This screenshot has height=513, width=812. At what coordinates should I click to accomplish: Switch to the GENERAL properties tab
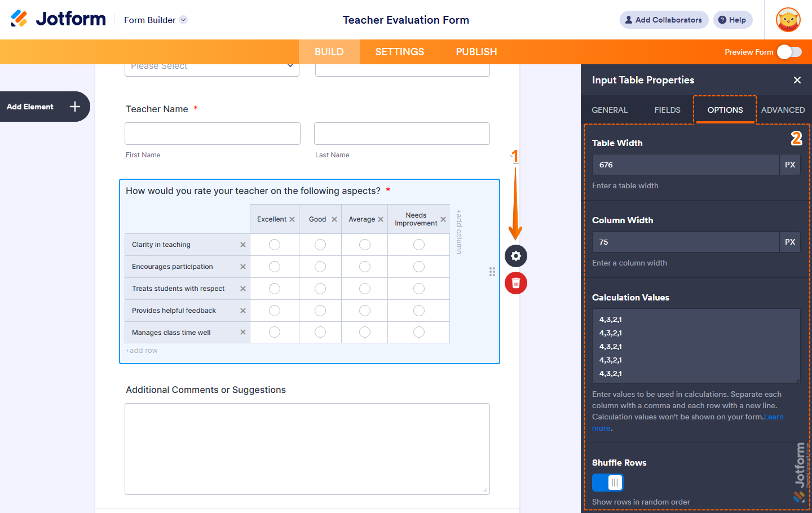pos(610,110)
